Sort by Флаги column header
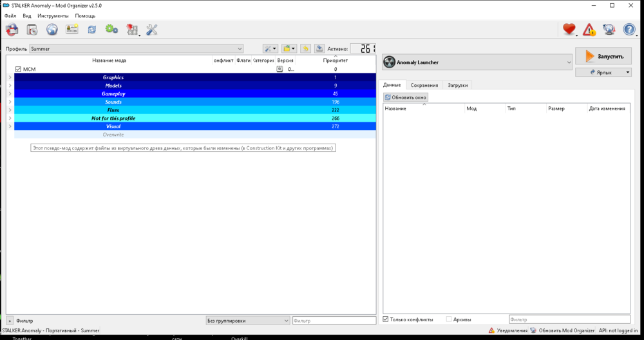 tap(243, 61)
